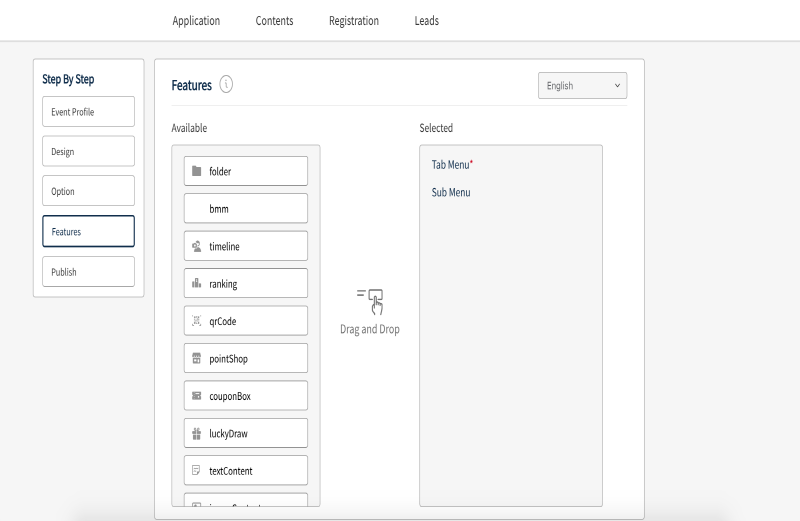
Task: Open the Option step
Action: (x=88, y=191)
